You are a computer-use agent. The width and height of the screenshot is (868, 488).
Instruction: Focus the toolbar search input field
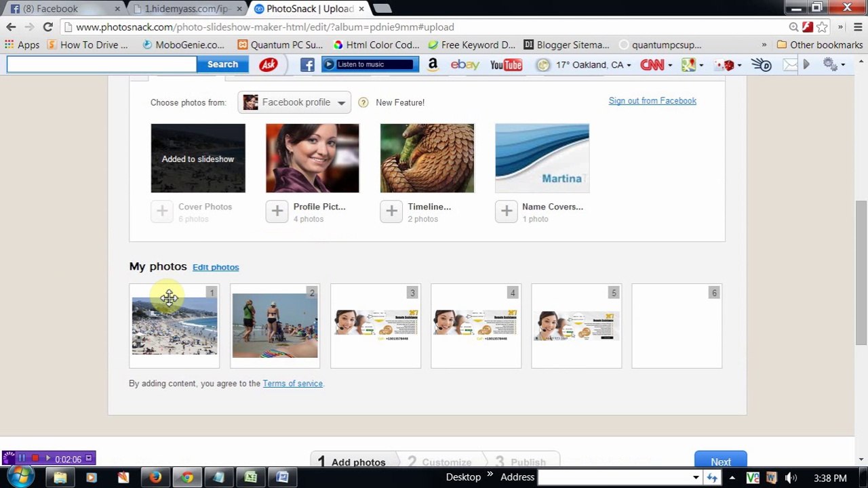pos(102,64)
